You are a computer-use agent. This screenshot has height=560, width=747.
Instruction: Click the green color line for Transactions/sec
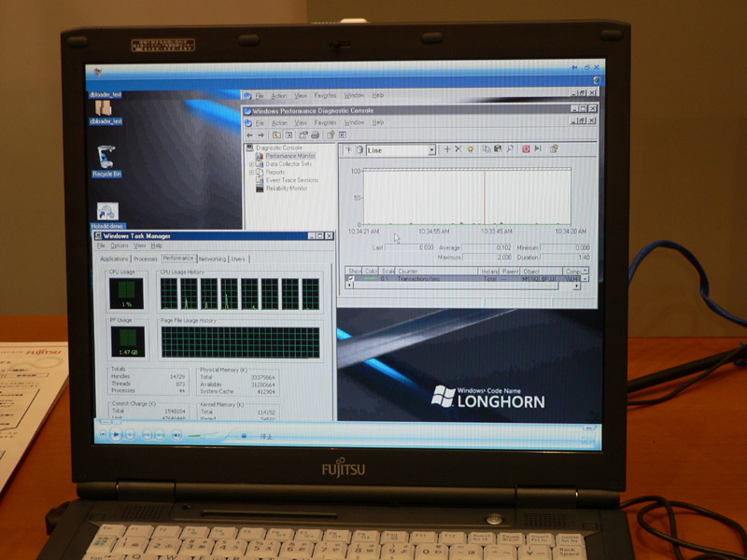(371, 278)
